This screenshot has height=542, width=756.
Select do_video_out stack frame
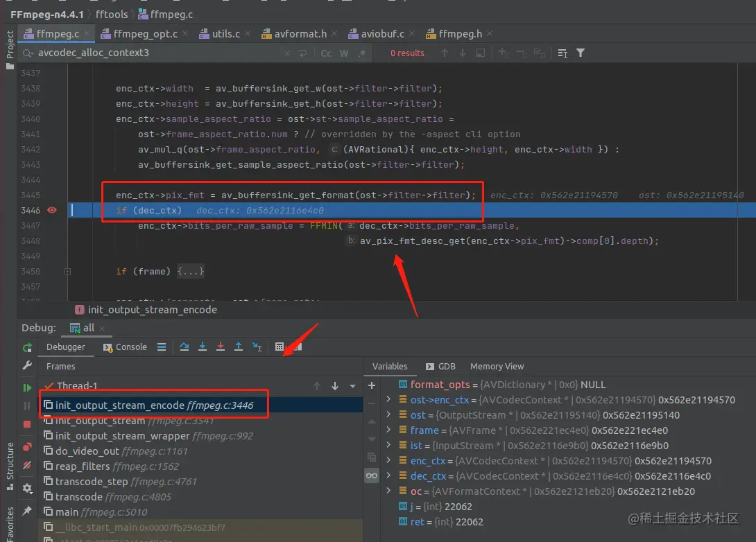point(200,451)
